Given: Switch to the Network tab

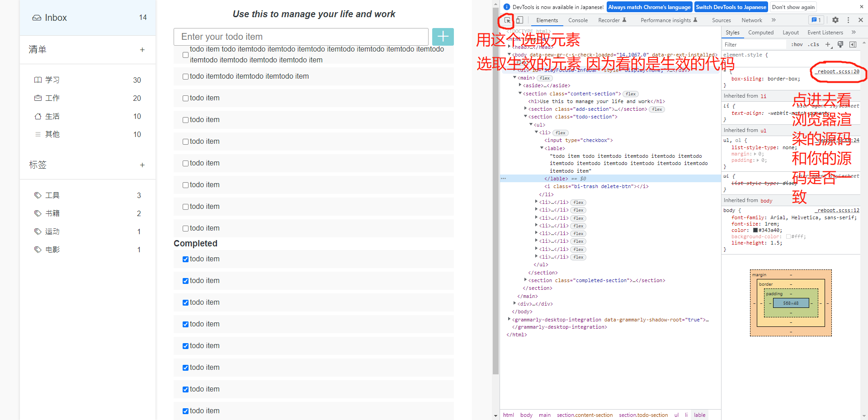Looking at the screenshot, I should pos(752,20).
